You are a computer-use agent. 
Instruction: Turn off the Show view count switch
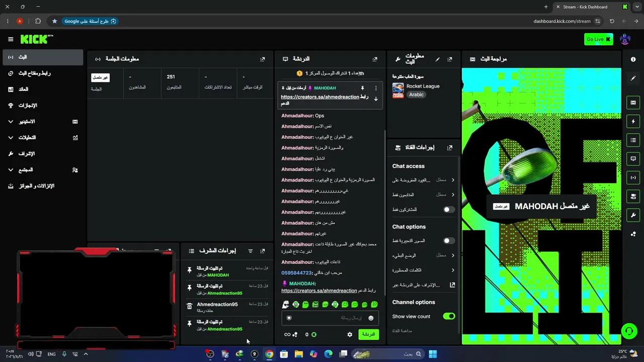click(x=449, y=316)
